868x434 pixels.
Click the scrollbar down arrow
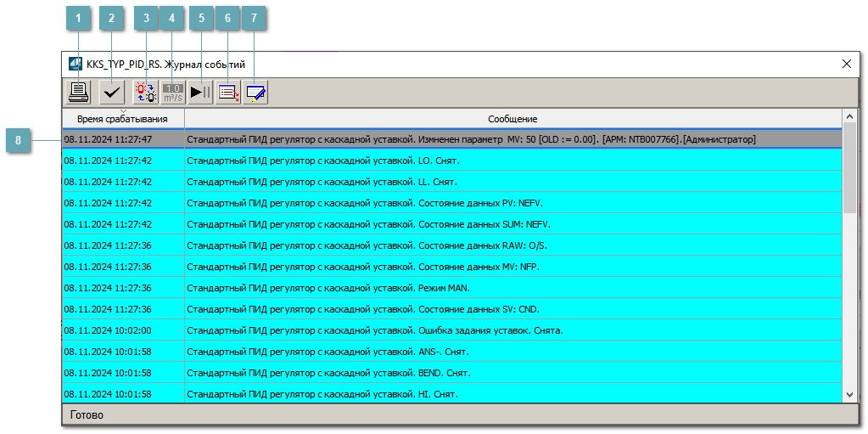point(849,394)
